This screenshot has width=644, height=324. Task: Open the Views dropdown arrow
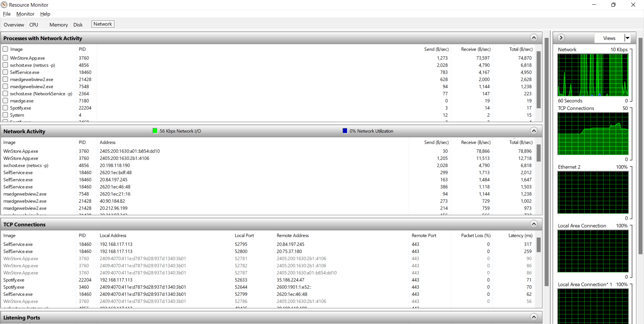click(627, 38)
